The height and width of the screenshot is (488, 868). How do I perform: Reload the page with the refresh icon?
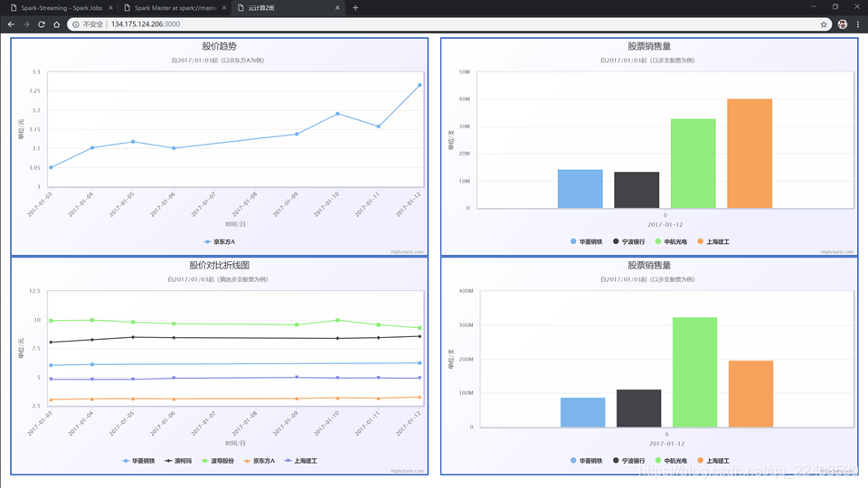(x=42, y=24)
